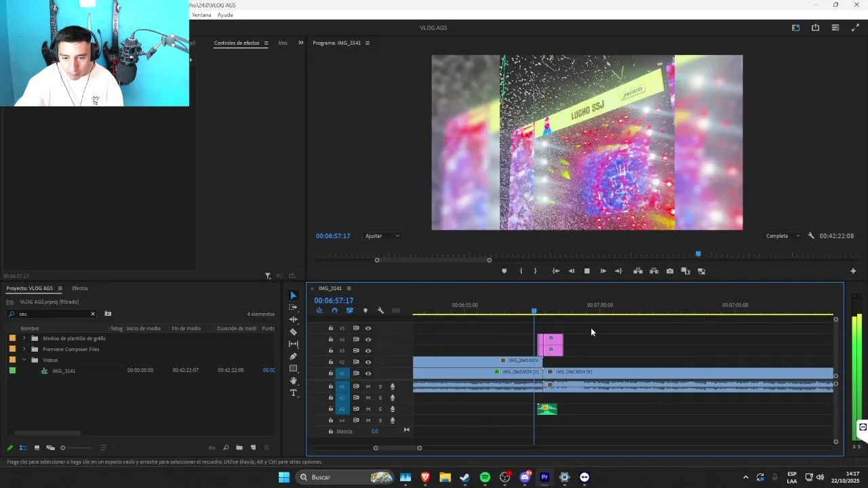Open the IMG_3141 timeline panel menu
The height and width of the screenshot is (488, 868).
pyautogui.click(x=349, y=288)
